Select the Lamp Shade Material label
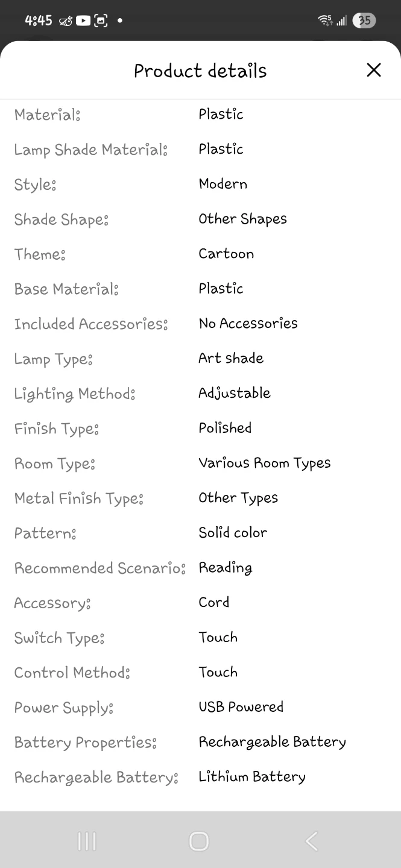 pyautogui.click(x=91, y=149)
